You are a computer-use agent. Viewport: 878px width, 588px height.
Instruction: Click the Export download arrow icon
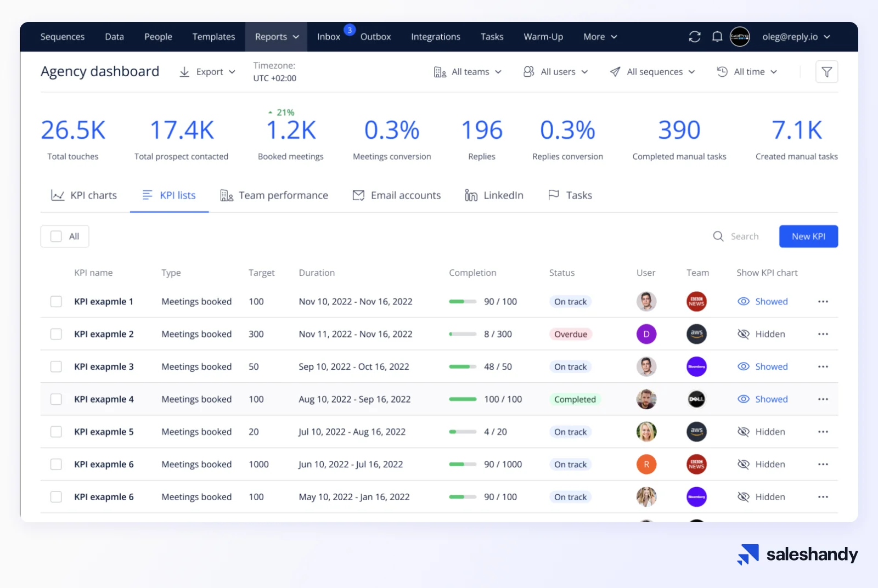coord(184,72)
